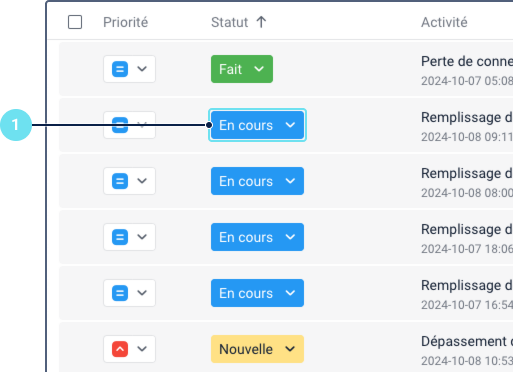Open En cours dropdown for 18:06 activity

(257, 237)
